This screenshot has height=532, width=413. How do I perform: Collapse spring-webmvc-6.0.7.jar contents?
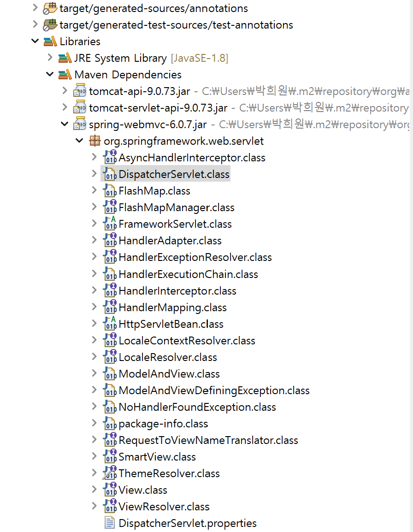point(65,124)
